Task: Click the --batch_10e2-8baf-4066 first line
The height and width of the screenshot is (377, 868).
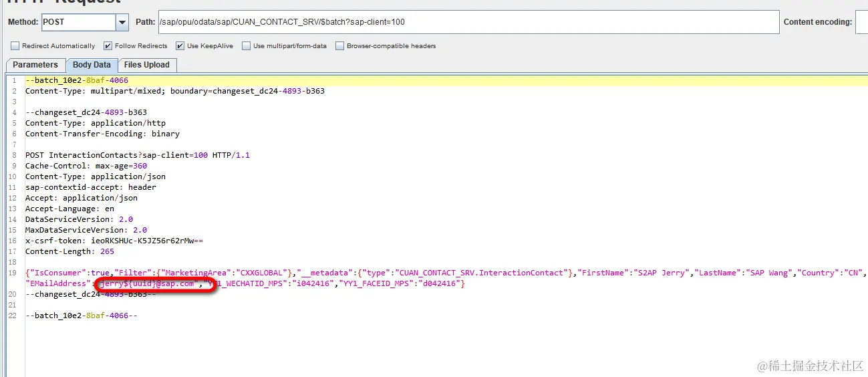Action: pos(77,80)
